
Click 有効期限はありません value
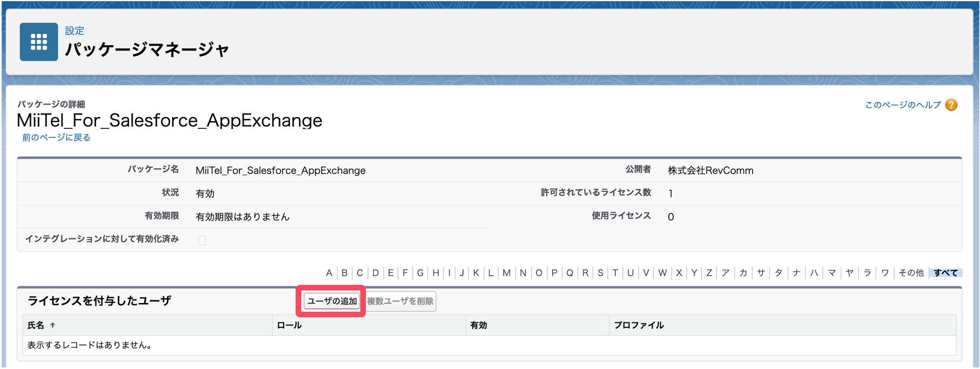pos(243,217)
